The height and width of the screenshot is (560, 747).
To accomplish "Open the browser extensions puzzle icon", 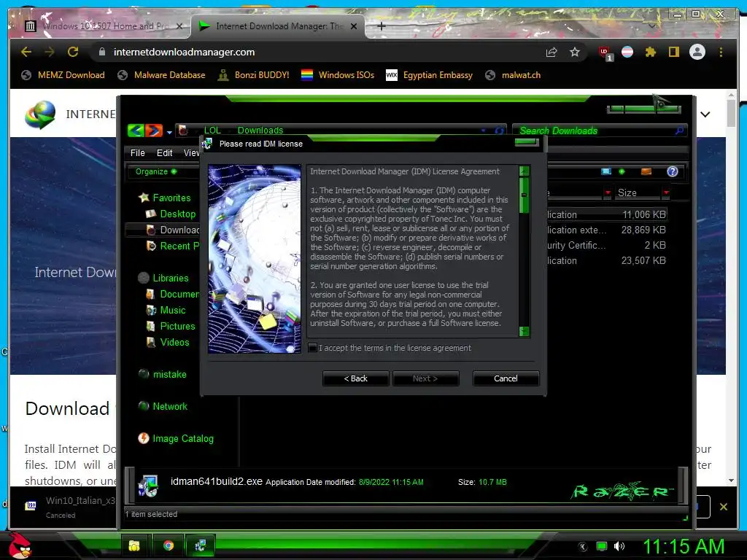I will click(x=651, y=52).
